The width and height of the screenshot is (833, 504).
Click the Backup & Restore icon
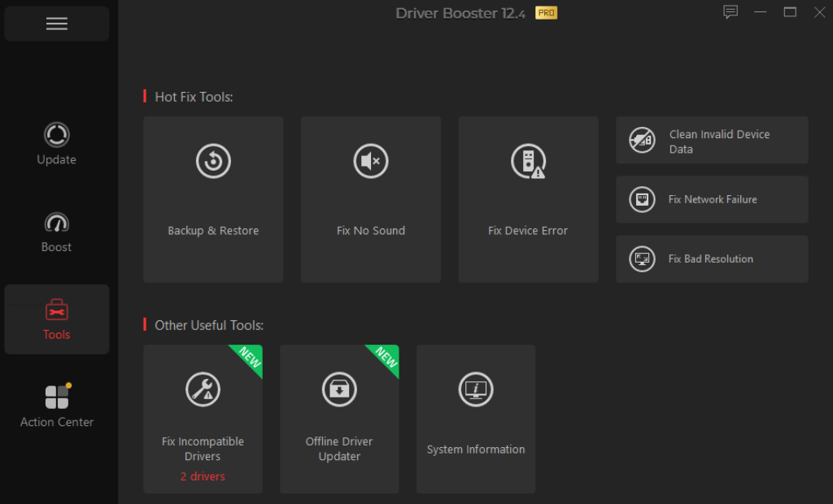(x=213, y=161)
